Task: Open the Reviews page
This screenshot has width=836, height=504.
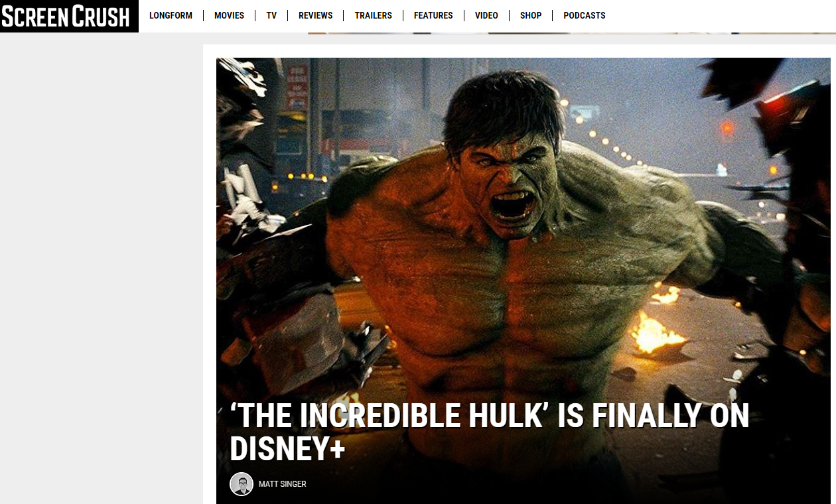Action: point(315,15)
